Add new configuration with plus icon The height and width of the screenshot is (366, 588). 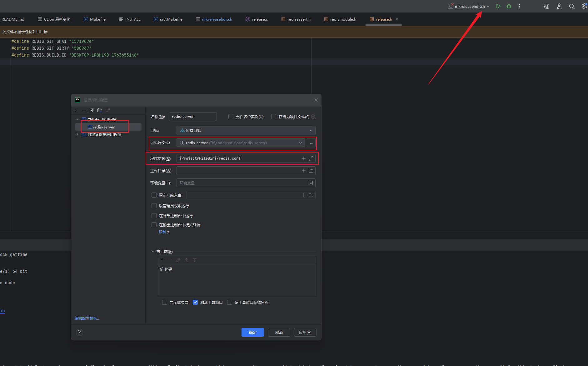coord(75,110)
